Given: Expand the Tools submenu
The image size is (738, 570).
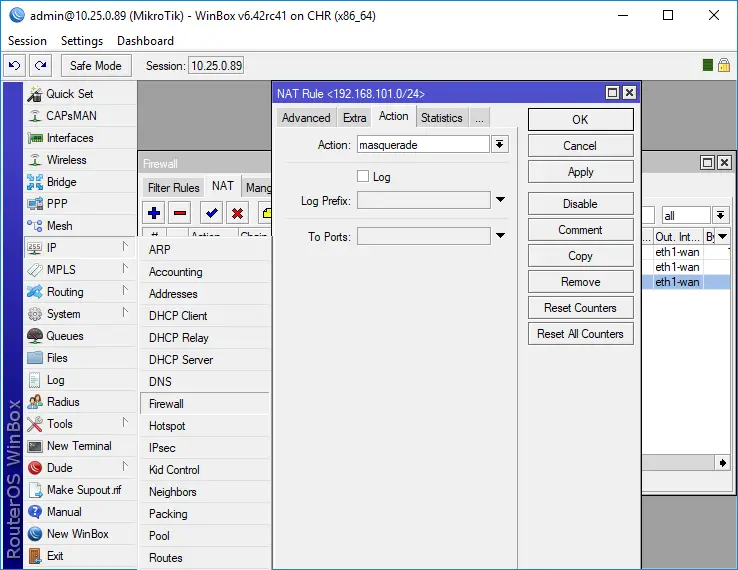Looking at the screenshot, I should 125,423.
